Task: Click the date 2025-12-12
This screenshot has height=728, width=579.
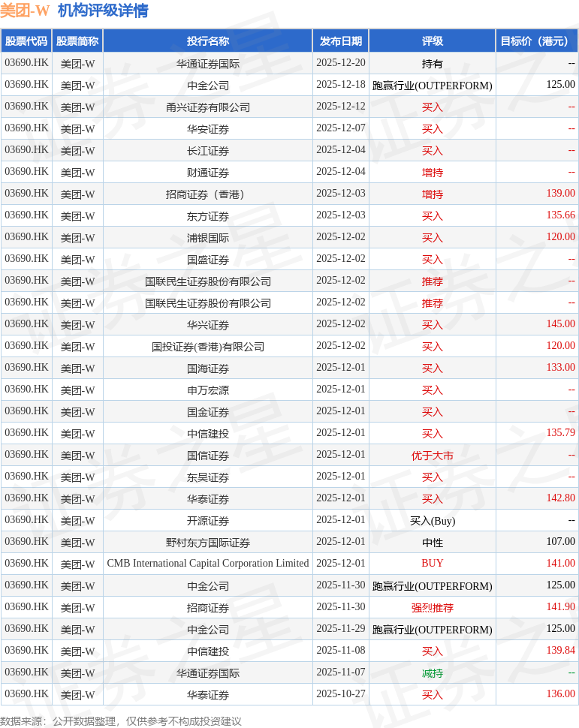Action: click(341, 107)
